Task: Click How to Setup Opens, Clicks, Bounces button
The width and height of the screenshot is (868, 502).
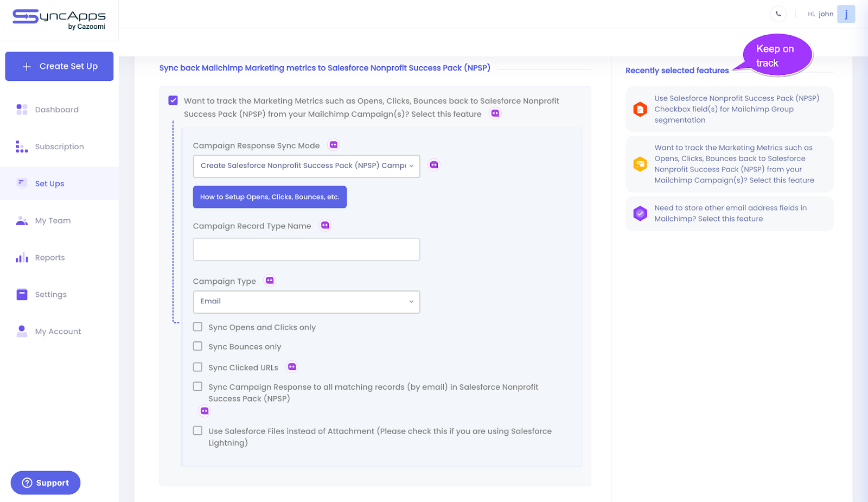Action: tap(270, 197)
